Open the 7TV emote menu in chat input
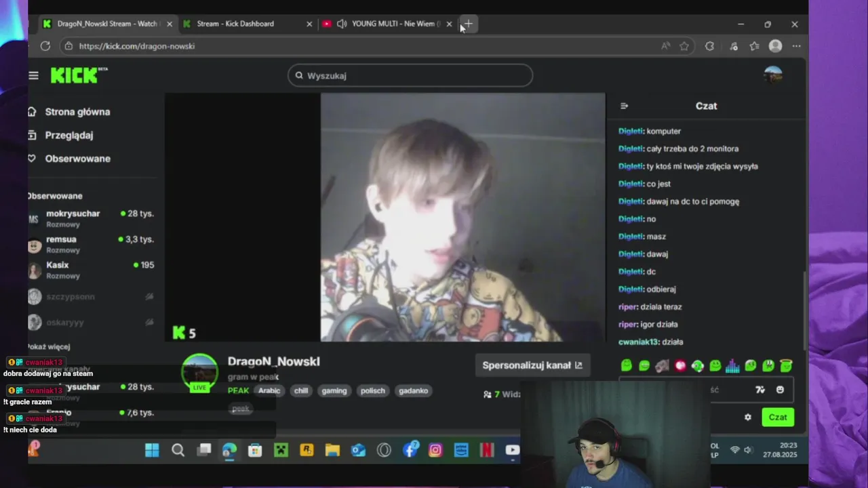 coord(760,390)
